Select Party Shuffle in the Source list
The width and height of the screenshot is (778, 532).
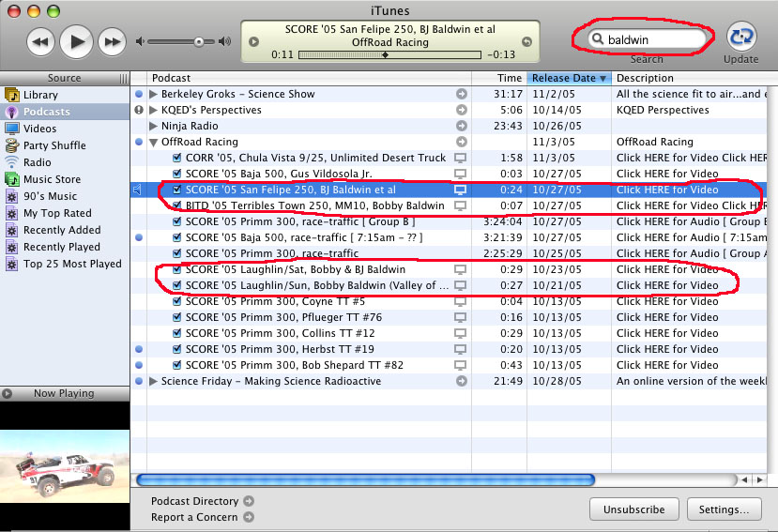pos(65,145)
